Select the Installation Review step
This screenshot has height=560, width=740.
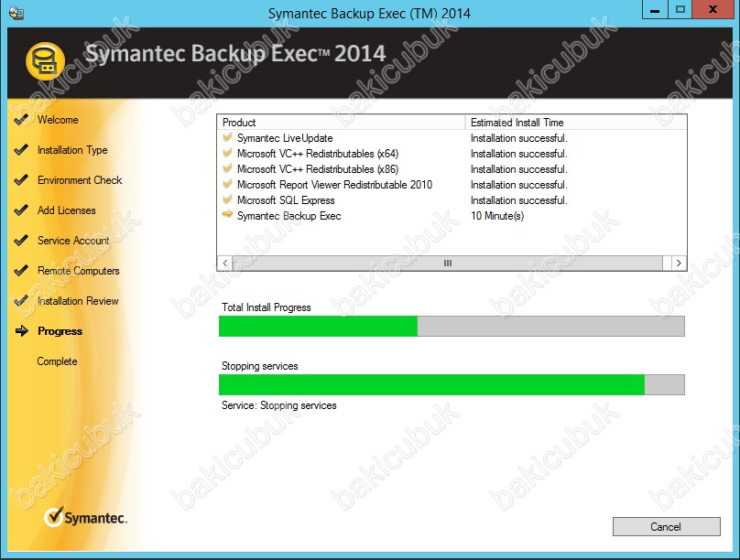78,301
